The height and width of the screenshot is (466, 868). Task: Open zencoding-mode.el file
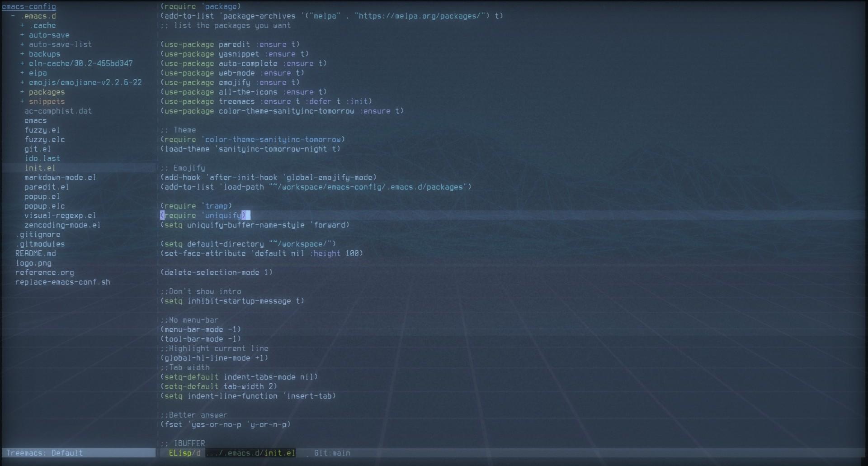(62, 225)
